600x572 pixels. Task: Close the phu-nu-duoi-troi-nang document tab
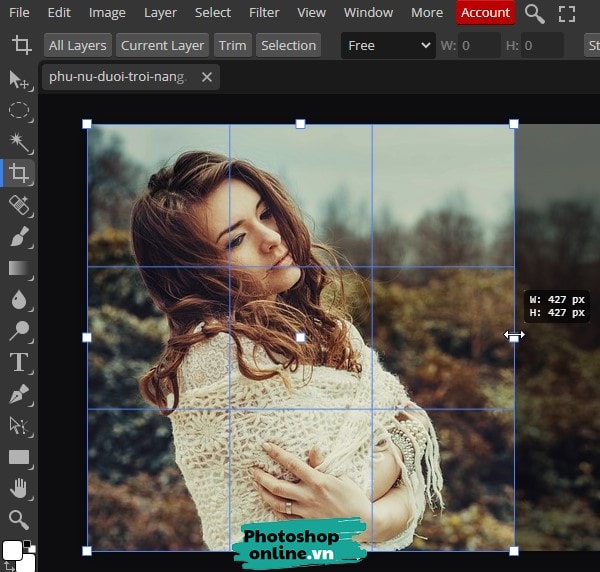[x=207, y=77]
